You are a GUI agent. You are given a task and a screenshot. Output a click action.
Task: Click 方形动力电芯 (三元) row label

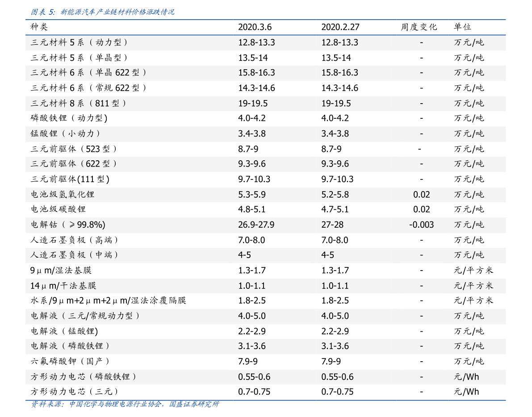click(74, 392)
